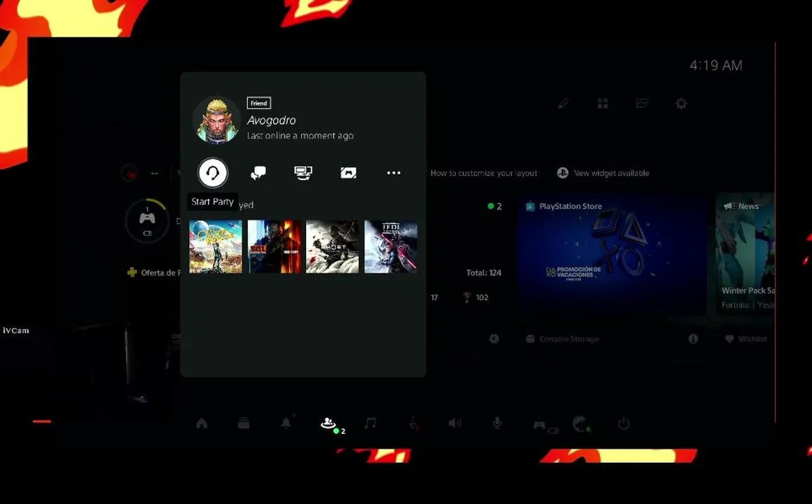Open the Settings gear icon
Viewport: 812px width, 504px height.
coord(682,104)
